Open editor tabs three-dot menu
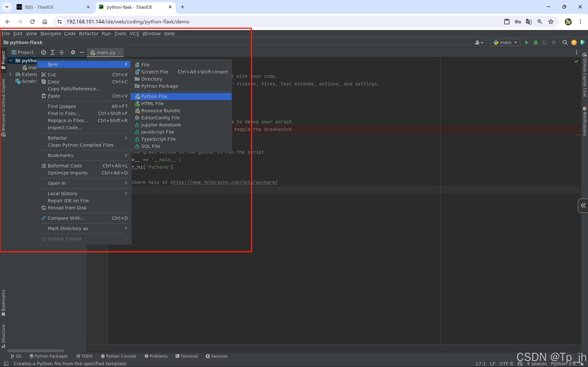Viewport: 588px width, 367px height. point(576,52)
